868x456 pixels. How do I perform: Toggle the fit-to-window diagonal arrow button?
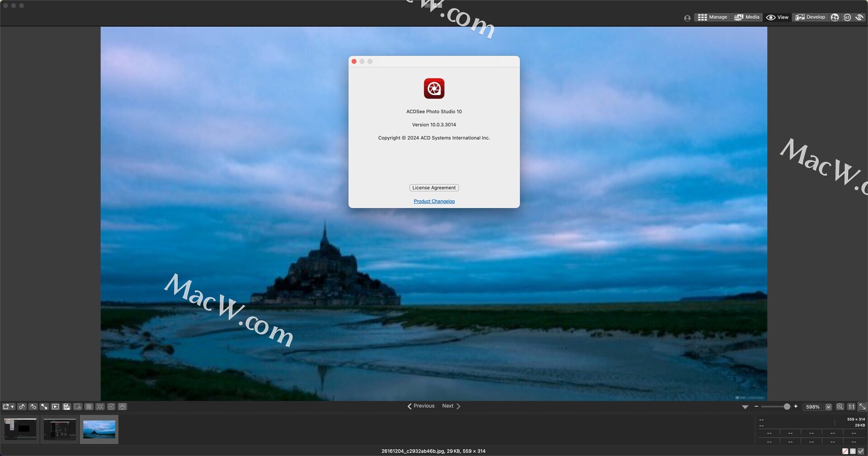click(862, 407)
